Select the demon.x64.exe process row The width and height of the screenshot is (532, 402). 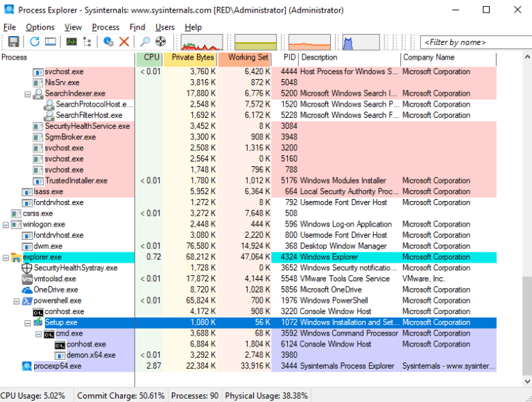click(x=248, y=356)
